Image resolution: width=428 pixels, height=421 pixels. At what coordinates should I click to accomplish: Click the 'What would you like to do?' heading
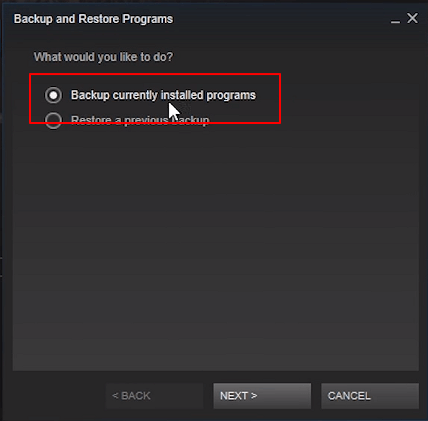pyautogui.click(x=103, y=57)
